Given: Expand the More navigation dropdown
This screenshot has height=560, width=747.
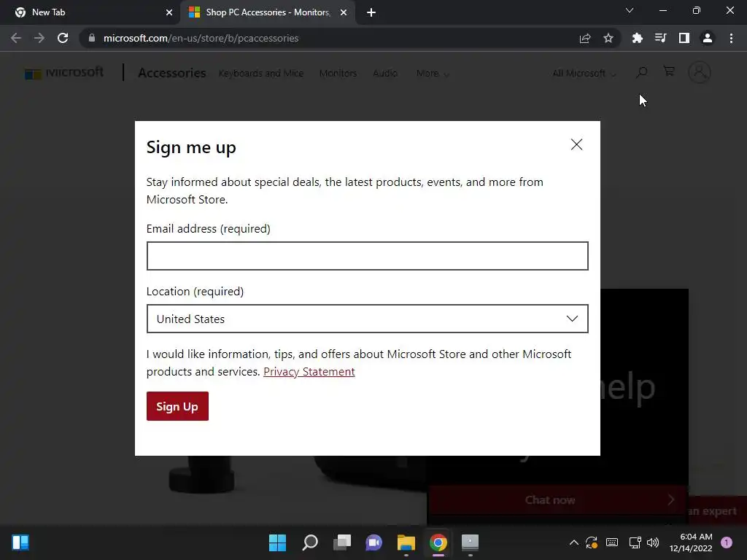Looking at the screenshot, I should tap(433, 74).
